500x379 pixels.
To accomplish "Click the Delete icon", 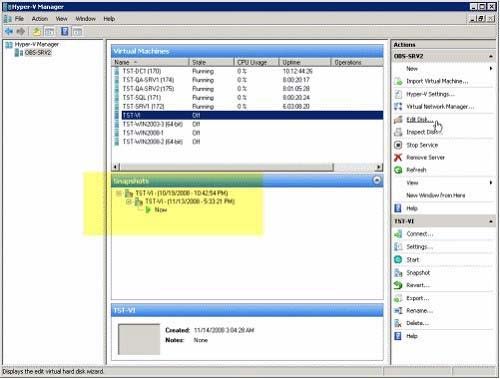I will [x=398, y=323].
